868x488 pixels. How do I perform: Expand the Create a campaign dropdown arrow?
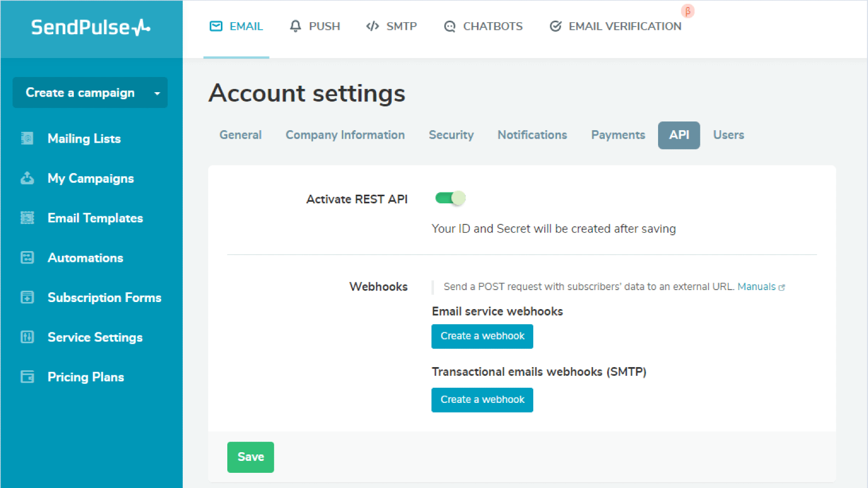coord(157,93)
